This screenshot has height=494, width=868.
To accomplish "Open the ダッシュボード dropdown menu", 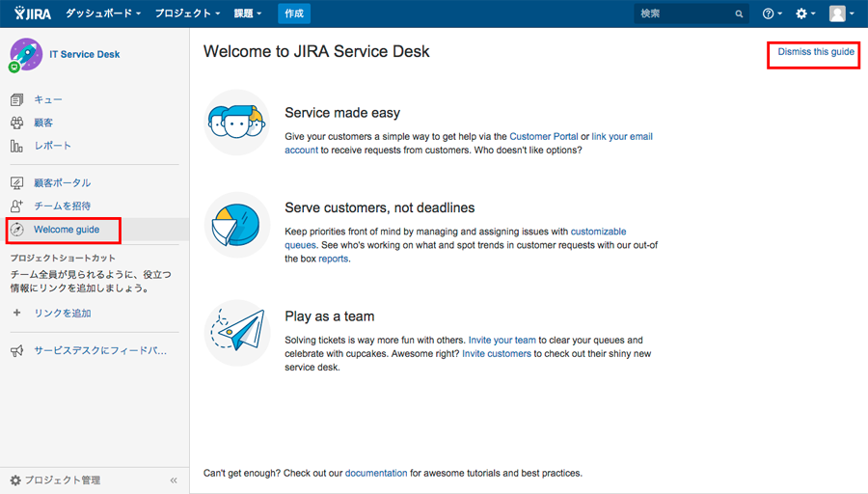I will click(103, 14).
